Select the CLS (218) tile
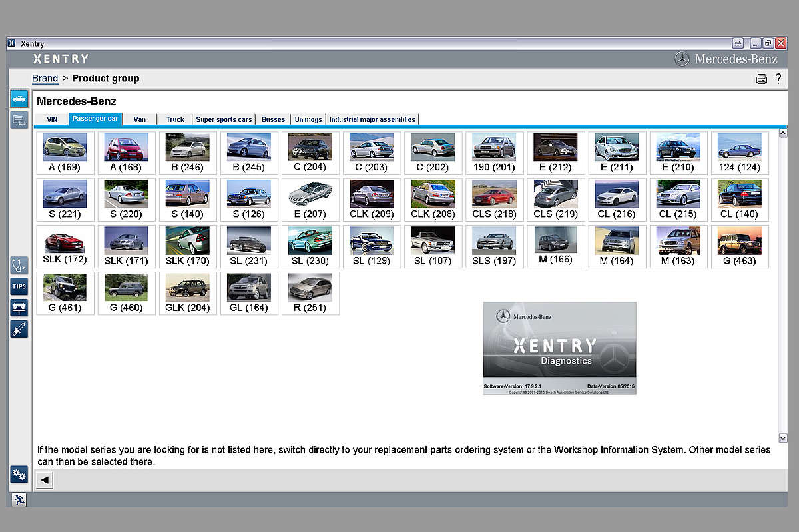Screen dimensions: 799x532 493,200
